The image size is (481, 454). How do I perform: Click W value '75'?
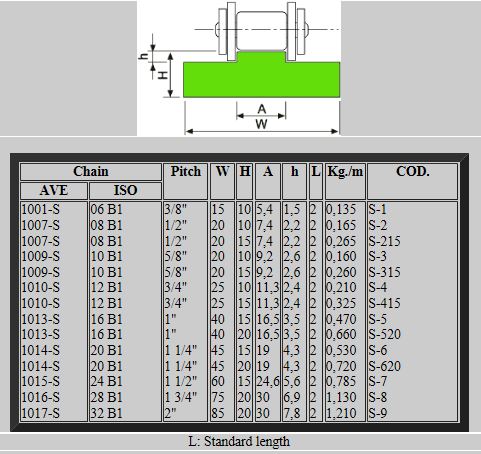coord(218,397)
